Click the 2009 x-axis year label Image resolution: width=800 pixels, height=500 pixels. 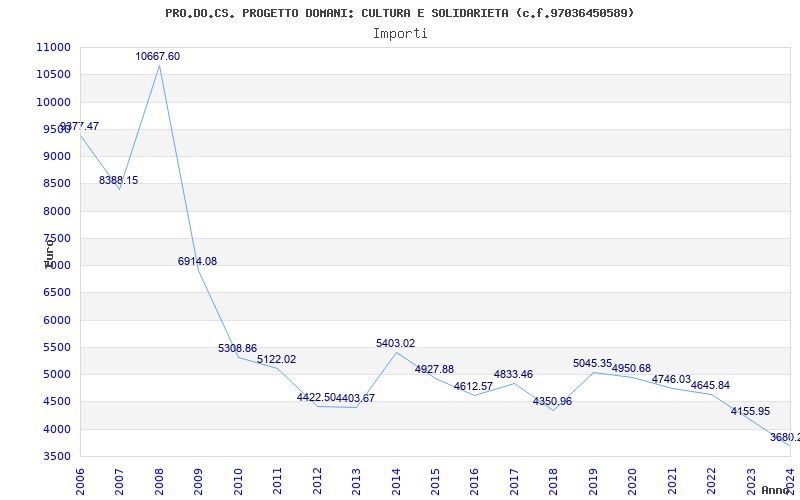[x=198, y=481]
